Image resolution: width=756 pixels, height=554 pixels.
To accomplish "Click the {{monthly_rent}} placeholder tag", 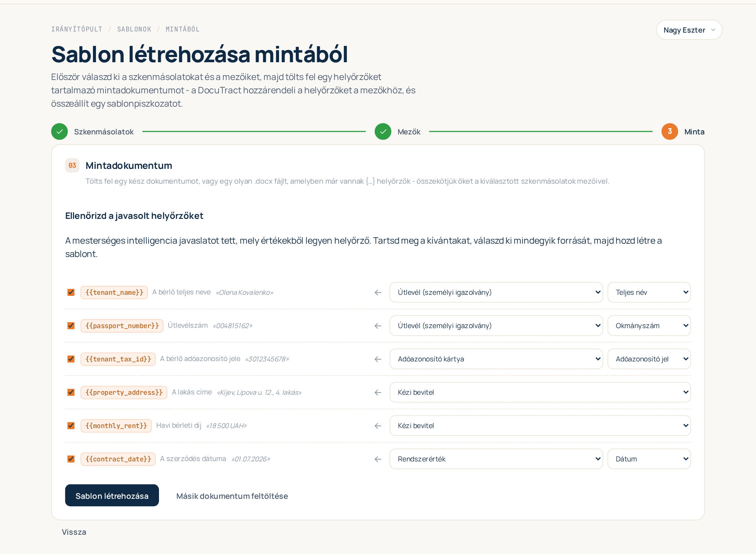I will click(x=116, y=426).
